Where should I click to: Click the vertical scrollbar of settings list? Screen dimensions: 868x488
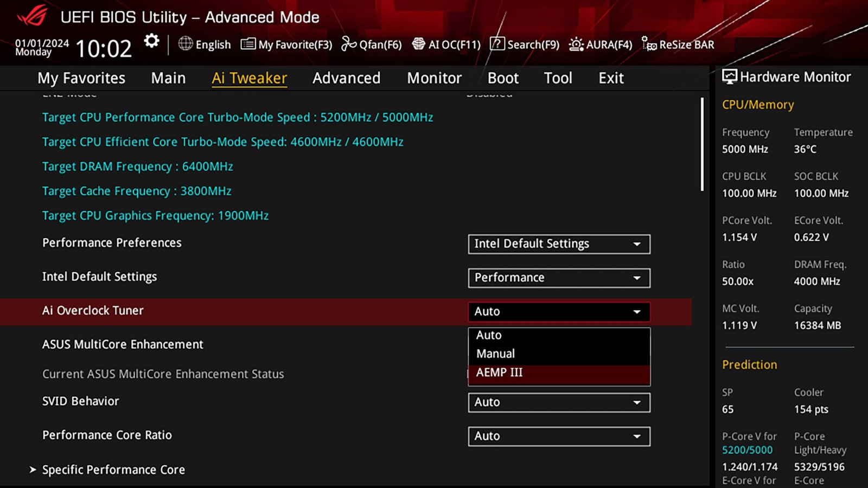point(702,144)
